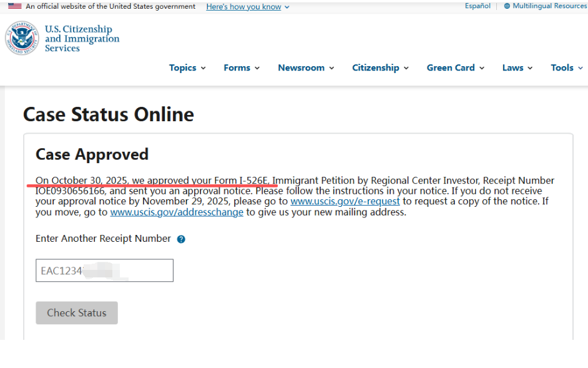Click the receipt number IOE0930656166 text
588x368 pixels.
(x=70, y=191)
